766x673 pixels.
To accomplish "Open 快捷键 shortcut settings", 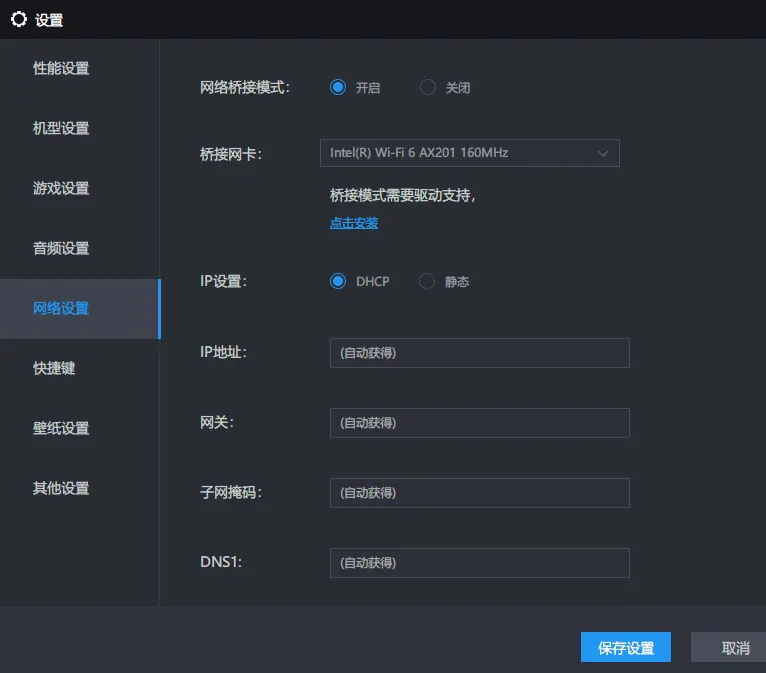I will click(x=54, y=369).
